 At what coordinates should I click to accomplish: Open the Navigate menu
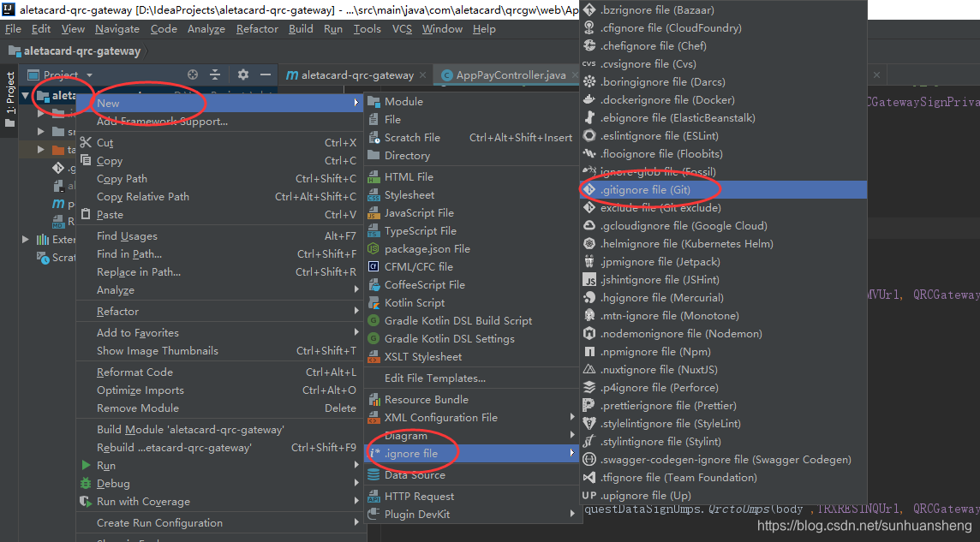pyautogui.click(x=117, y=29)
